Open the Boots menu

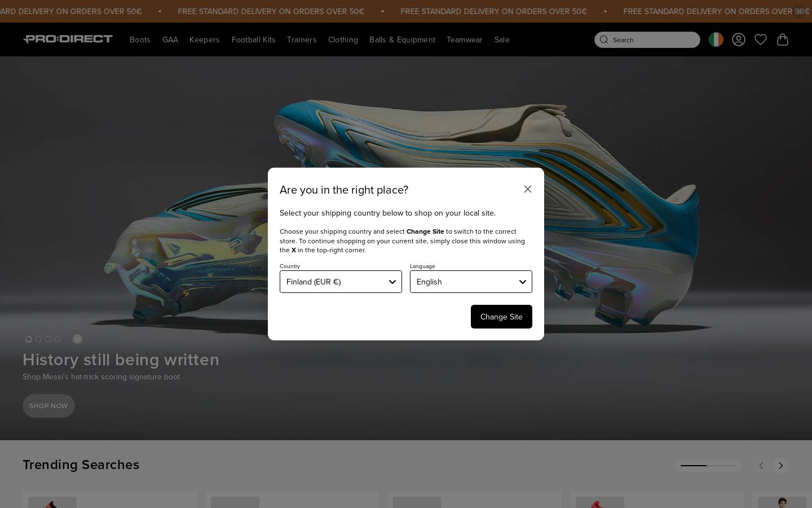(x=140, y=40)
